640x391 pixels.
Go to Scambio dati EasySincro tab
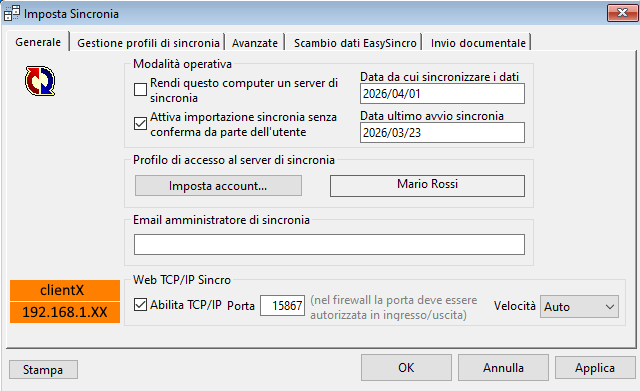tap(355, 43)
